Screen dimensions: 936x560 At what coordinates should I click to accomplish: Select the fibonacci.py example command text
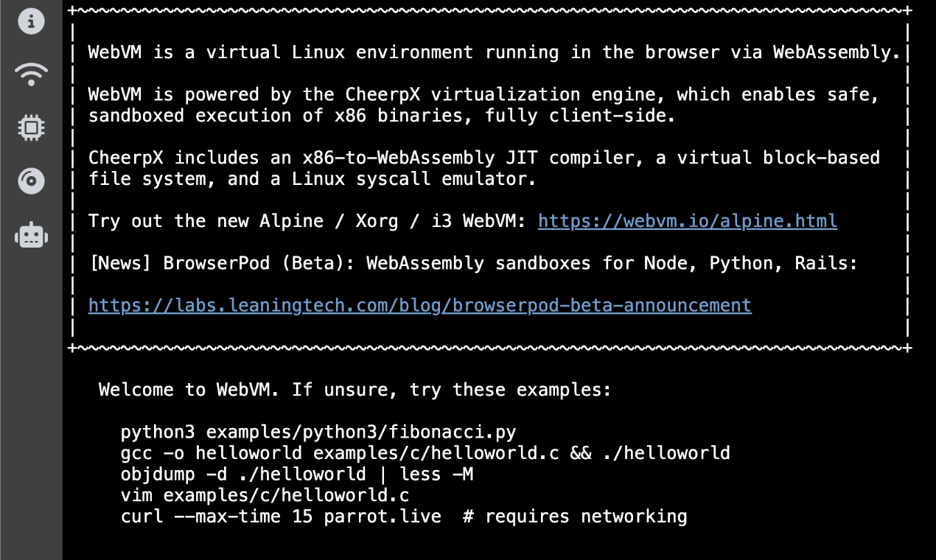(318, 432)
